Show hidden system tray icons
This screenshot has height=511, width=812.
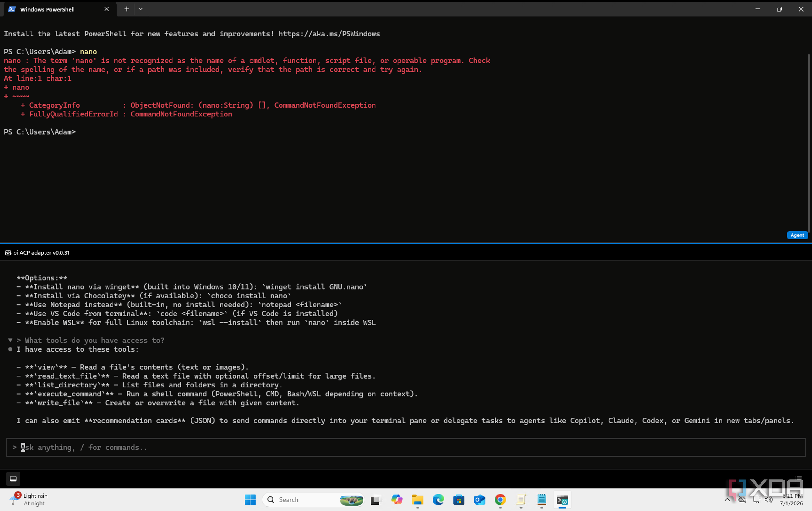pyautogui.click(x=727, y=499)
